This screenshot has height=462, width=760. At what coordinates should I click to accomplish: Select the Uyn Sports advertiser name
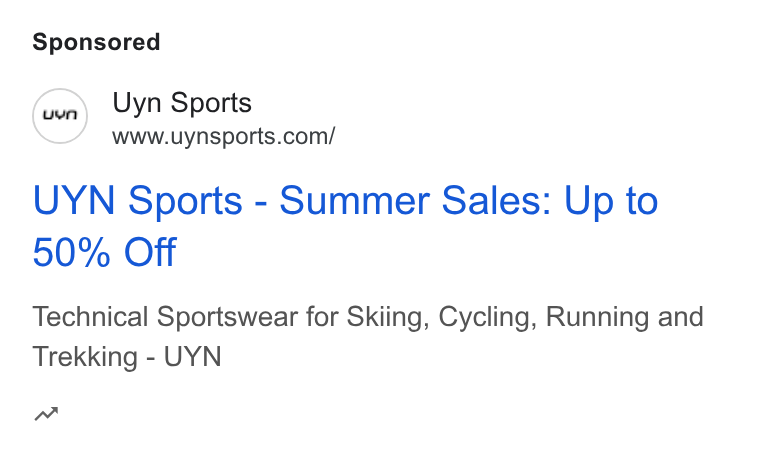coord(182,103)
